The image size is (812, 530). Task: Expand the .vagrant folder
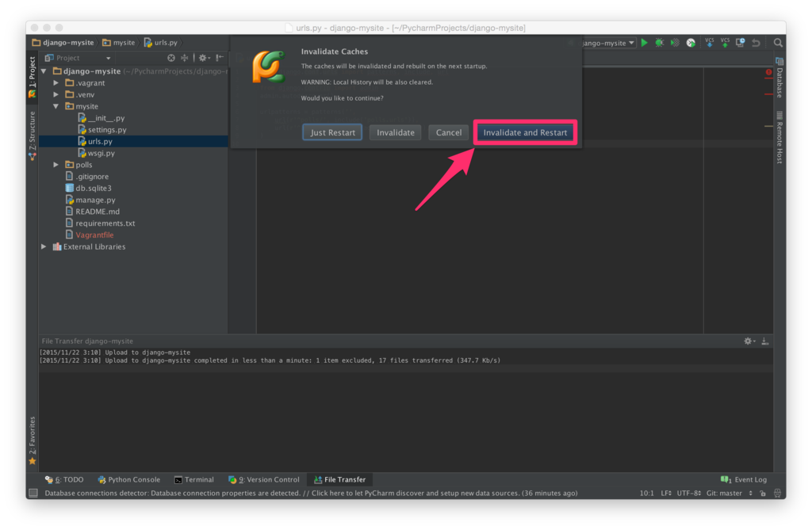[x=56, y=83]
